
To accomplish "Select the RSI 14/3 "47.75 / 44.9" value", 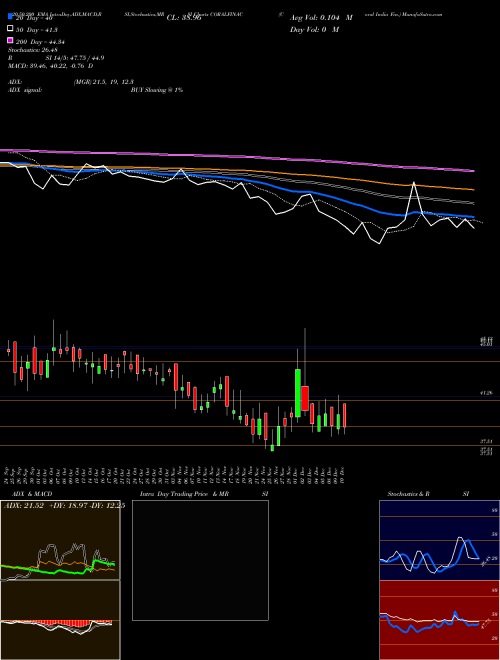I will 85,58.
